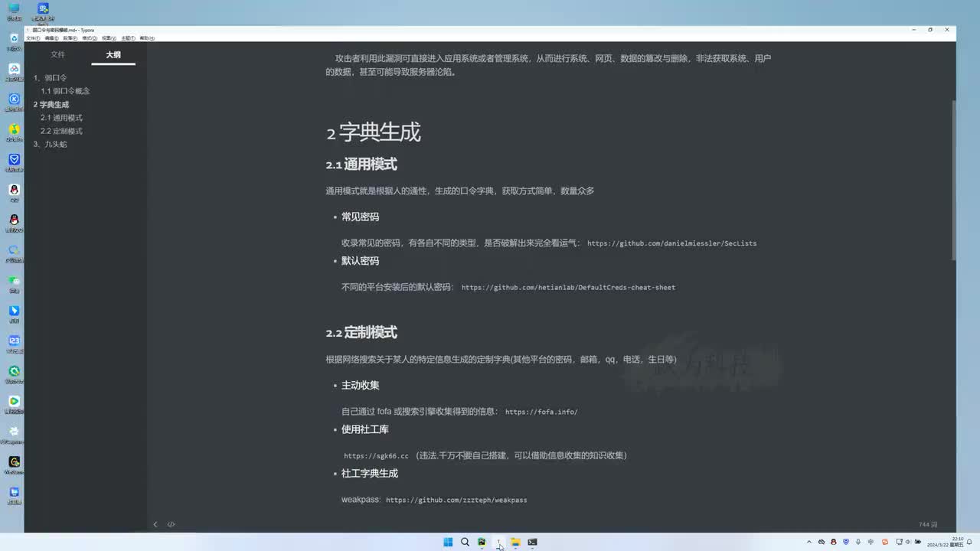
Task: Click the 744 词 word count
Action: 928,524
